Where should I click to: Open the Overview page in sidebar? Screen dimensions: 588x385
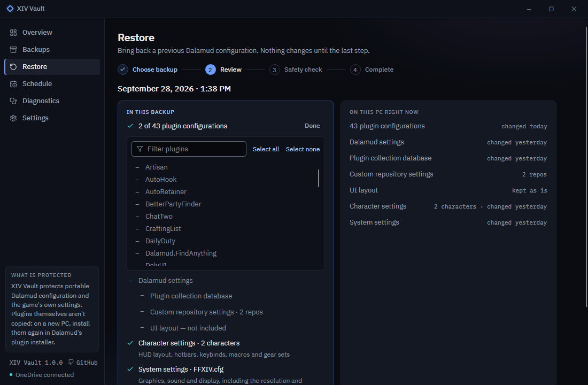(x=52, y=32)
